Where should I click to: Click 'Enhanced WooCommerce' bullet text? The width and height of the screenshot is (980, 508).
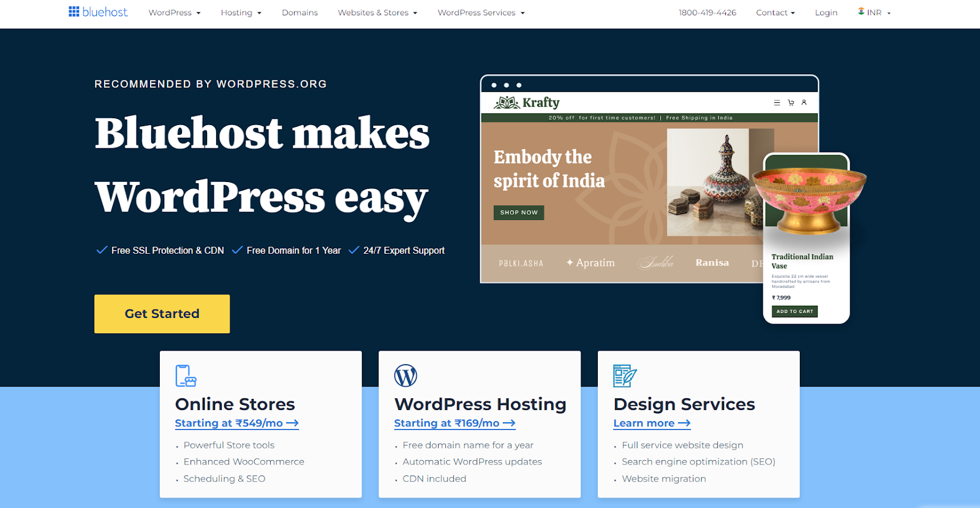pyautogui.click(x=244, y=461)
